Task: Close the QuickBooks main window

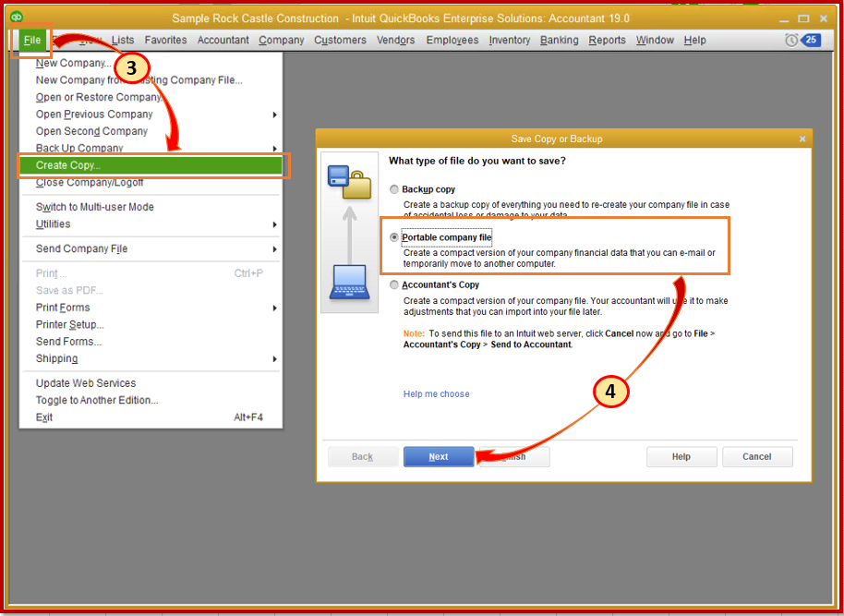Action: pyautogui.click(x=824, y=18)
